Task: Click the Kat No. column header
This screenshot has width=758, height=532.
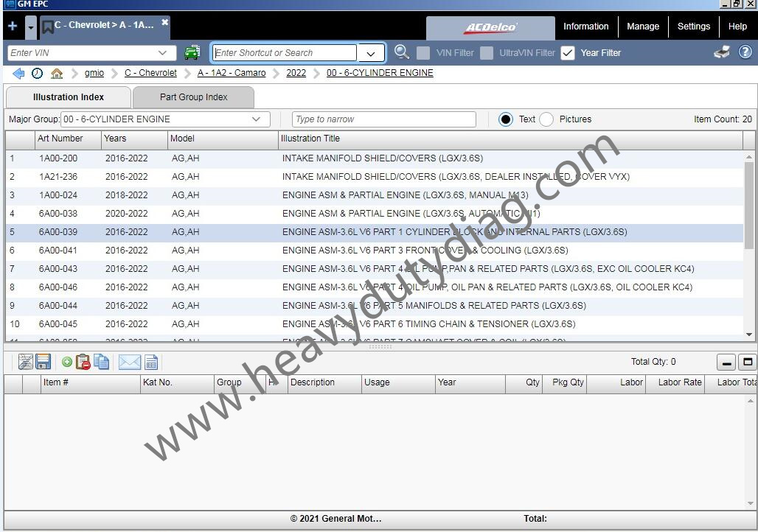Action: pyautogui.click(x=177, y=382)
